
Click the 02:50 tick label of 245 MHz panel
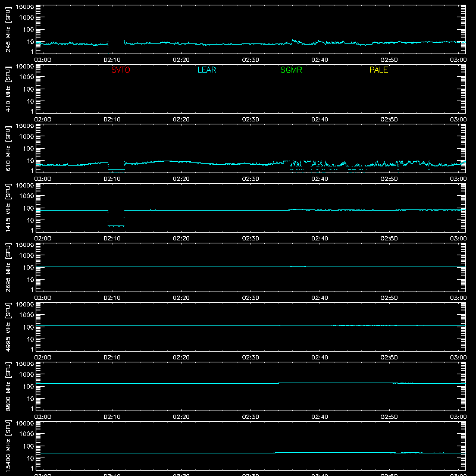coord(389,60)
